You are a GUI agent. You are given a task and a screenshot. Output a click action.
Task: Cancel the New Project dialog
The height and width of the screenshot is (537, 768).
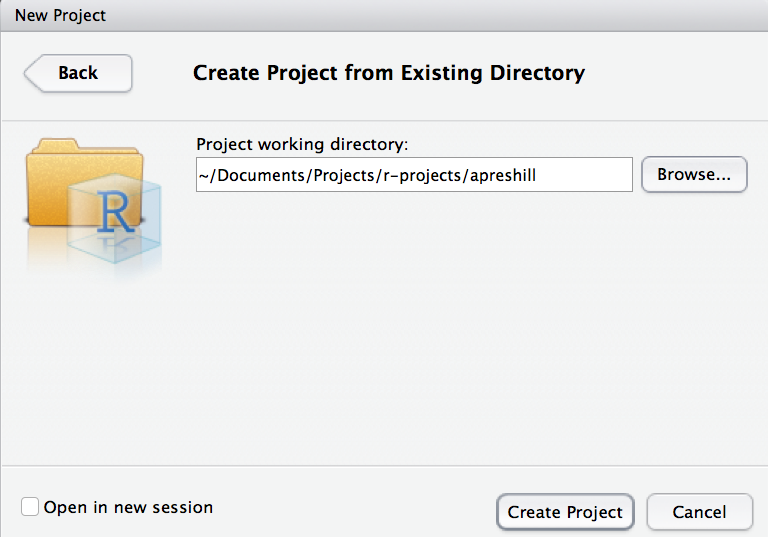(699, 512)
